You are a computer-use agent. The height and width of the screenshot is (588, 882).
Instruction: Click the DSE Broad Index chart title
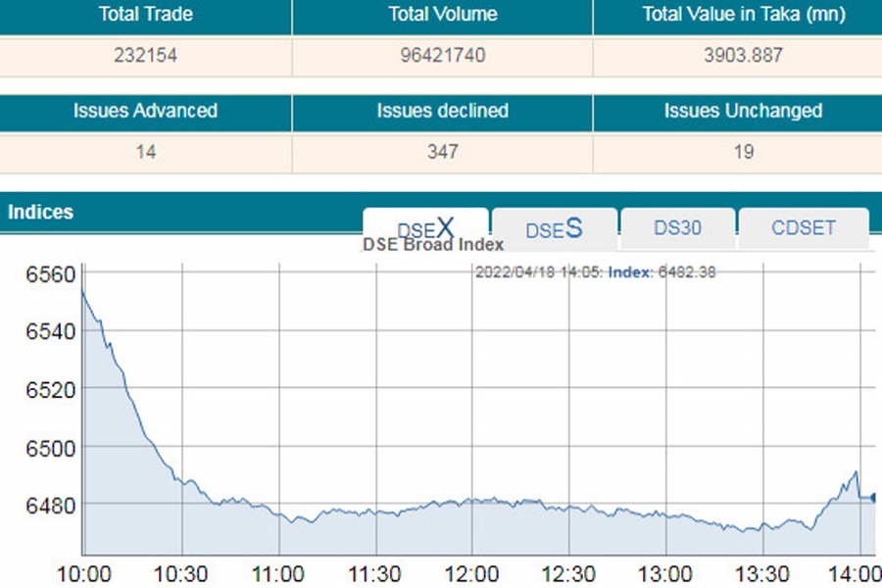(433, 245)
